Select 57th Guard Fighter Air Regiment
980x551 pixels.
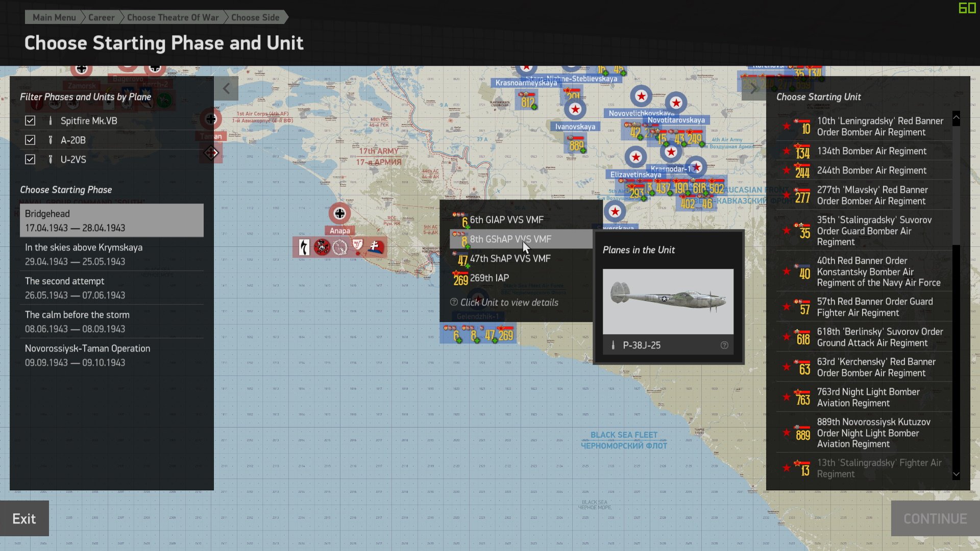tap(864, 307)
